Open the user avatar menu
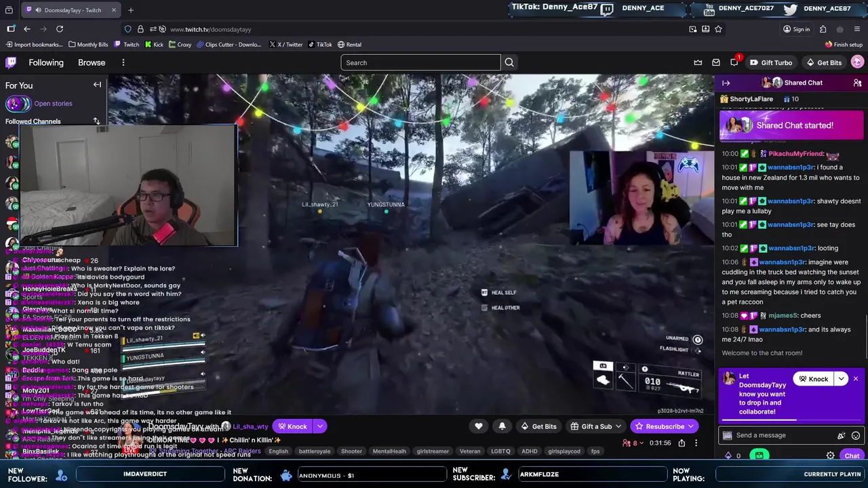 click(857, 62)
